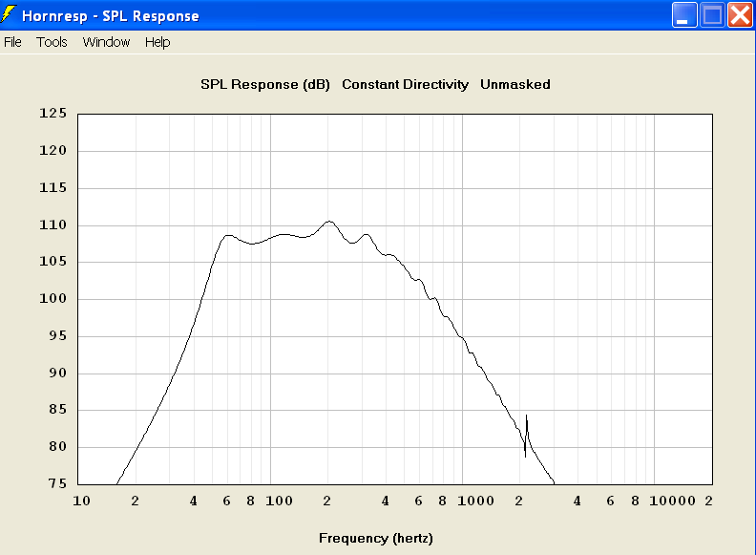The width and height of the screenshot is (756, 555).
Task: Click the response curve peak near 200 Hz
Action: click(x=329, y=222)
